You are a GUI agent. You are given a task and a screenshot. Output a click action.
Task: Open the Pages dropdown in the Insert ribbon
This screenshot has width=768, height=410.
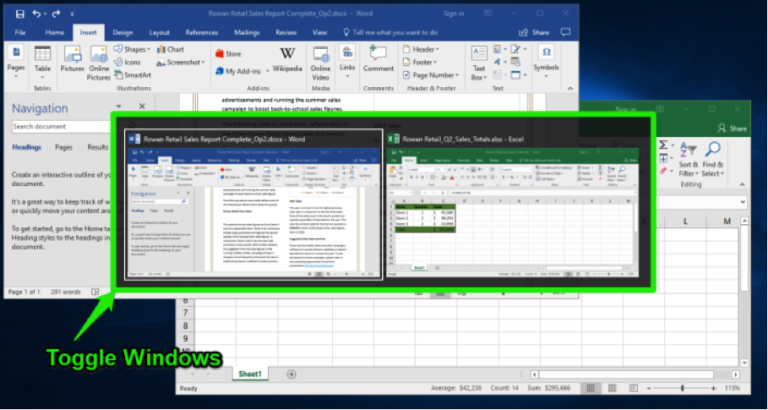click(x=16, y=62)
